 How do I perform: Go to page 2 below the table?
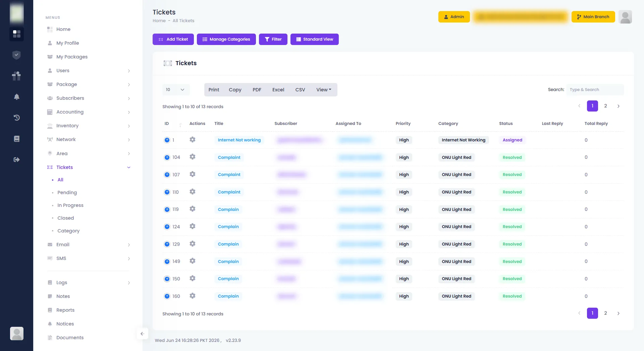605,313
